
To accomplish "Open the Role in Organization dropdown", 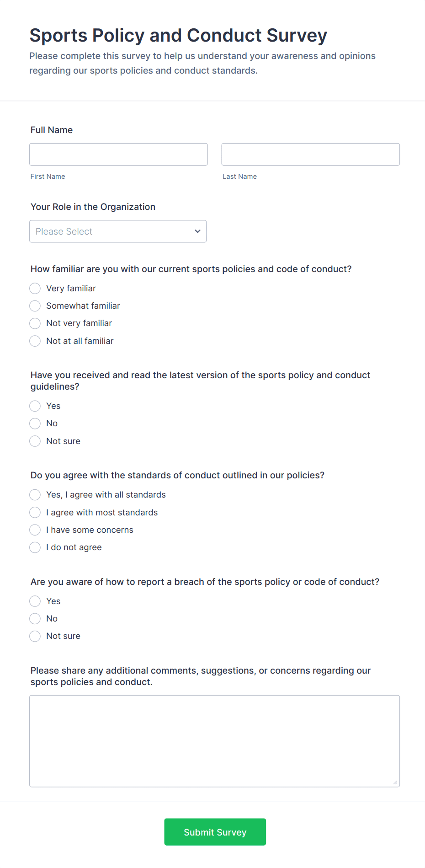I will click(117, 231).
